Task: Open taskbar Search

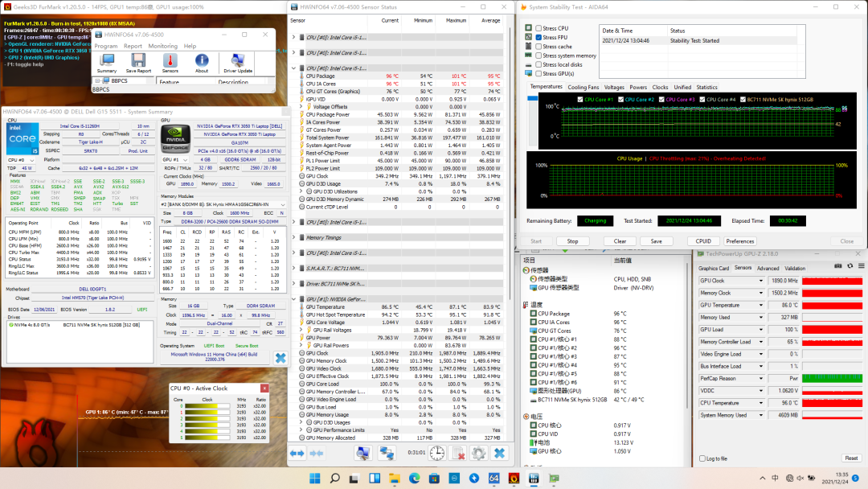Action: click(x=335, y=478)
